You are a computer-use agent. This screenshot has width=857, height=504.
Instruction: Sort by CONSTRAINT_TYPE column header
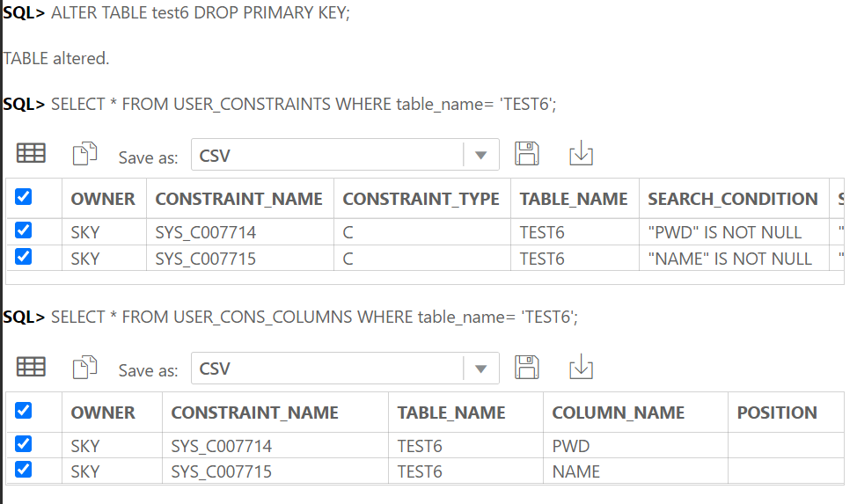pyautogui.click(x=421, y=199)
